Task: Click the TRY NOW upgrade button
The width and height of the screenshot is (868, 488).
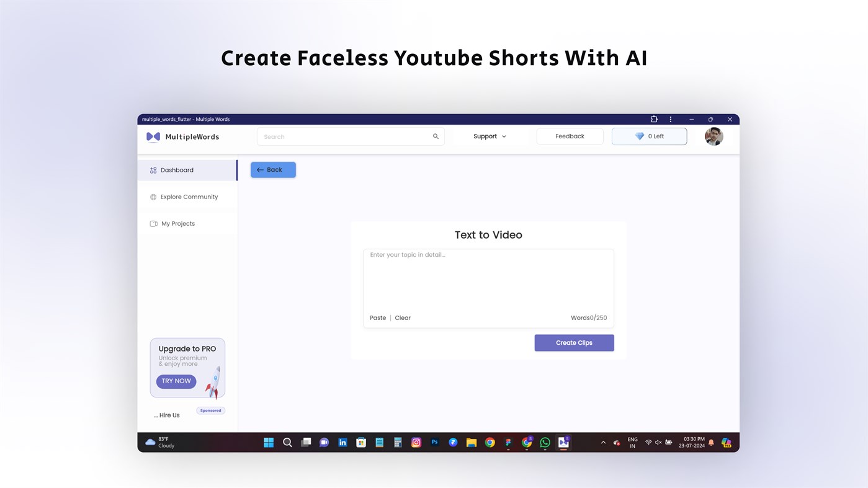Action: tap(176, 381)
